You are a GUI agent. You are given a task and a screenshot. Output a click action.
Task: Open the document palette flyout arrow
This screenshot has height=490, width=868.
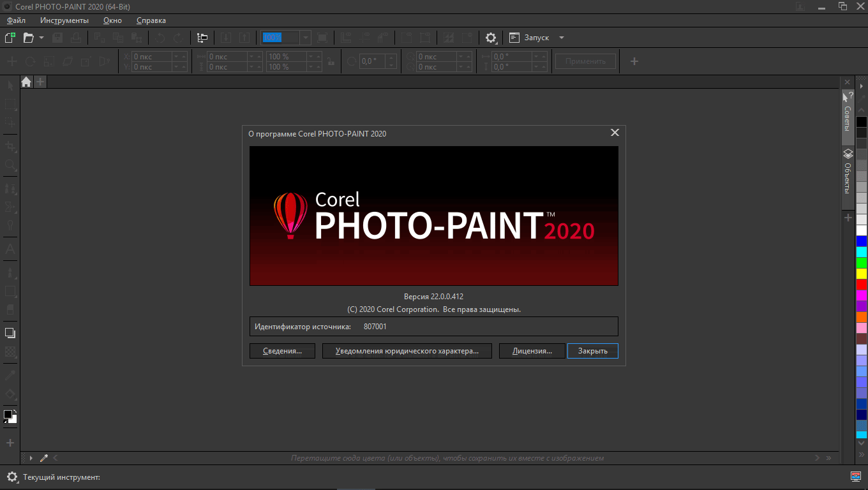(x=31, y=458)
